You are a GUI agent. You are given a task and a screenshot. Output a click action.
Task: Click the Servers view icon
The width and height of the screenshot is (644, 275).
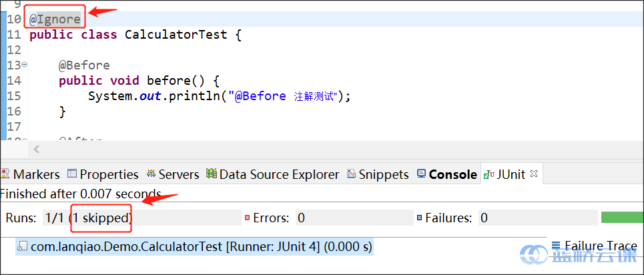click(151, 174)
